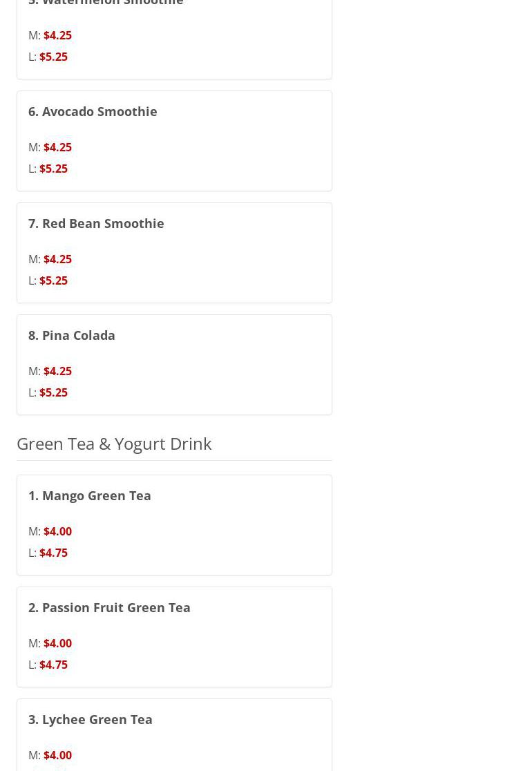Open the Avocado Smoothie menu item

174,141
